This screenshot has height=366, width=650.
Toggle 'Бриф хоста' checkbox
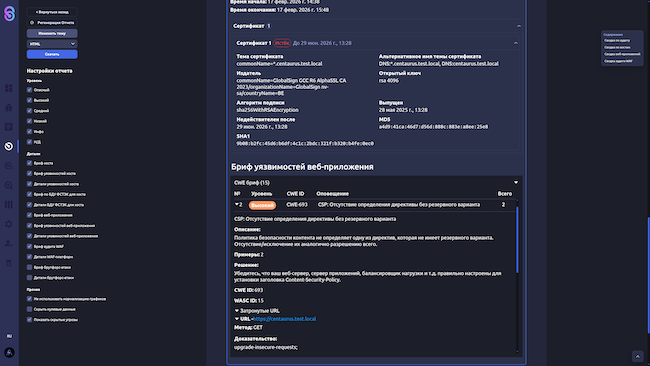click(29, 163)
